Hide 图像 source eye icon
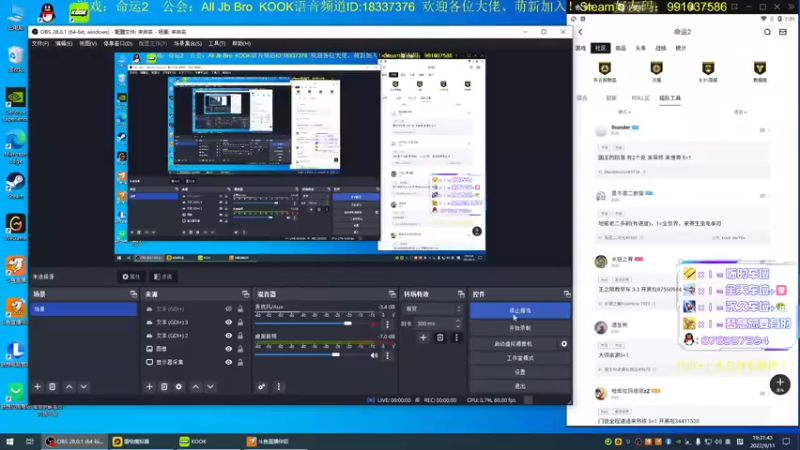Viewport: 800px width, 450px height. [228, 349]
